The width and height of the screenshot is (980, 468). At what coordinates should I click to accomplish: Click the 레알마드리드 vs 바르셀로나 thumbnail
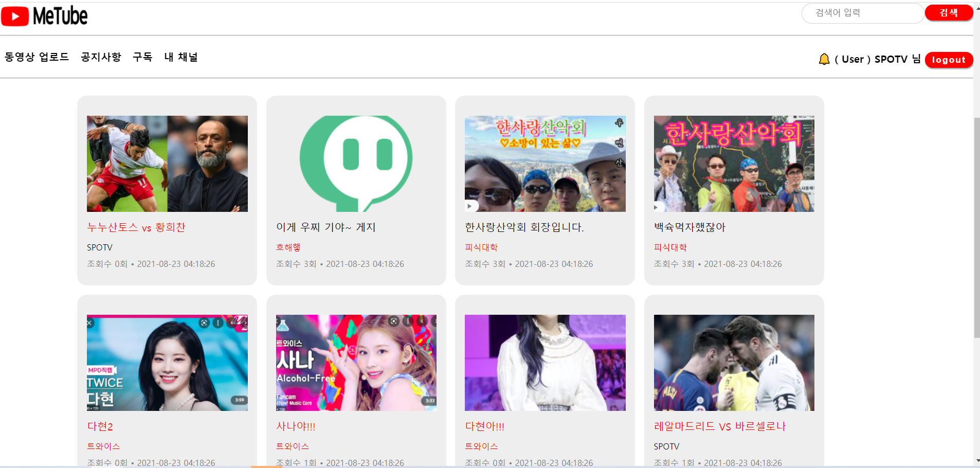(734, 363)
